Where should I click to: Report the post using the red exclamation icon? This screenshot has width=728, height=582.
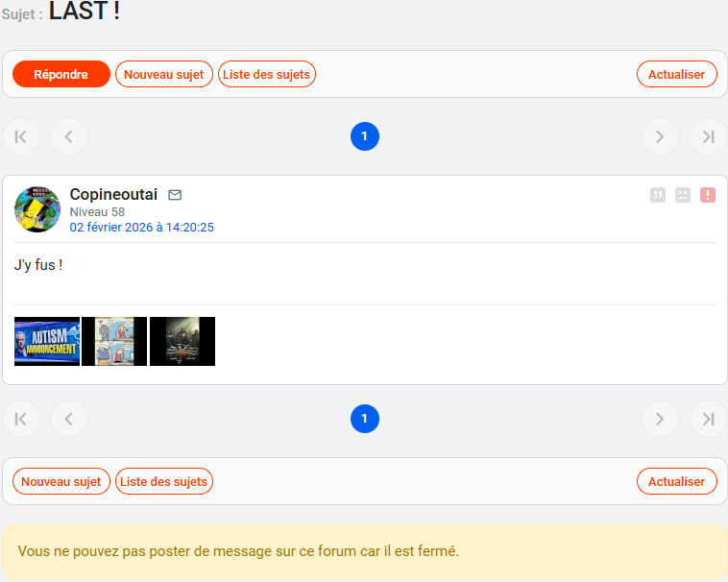click(708, 195)
